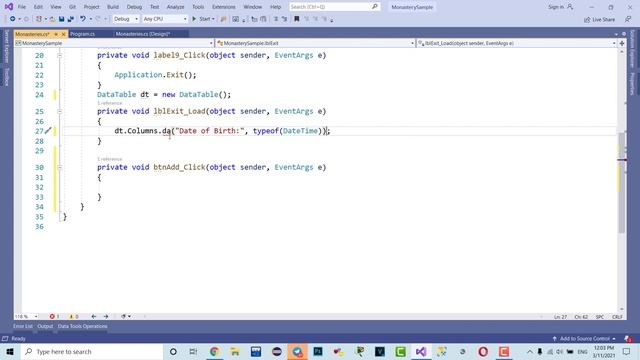This screenshot has width=640, height=360.
Task: Open Opera browser from the taskbar
Action: [x=483, y=351]
